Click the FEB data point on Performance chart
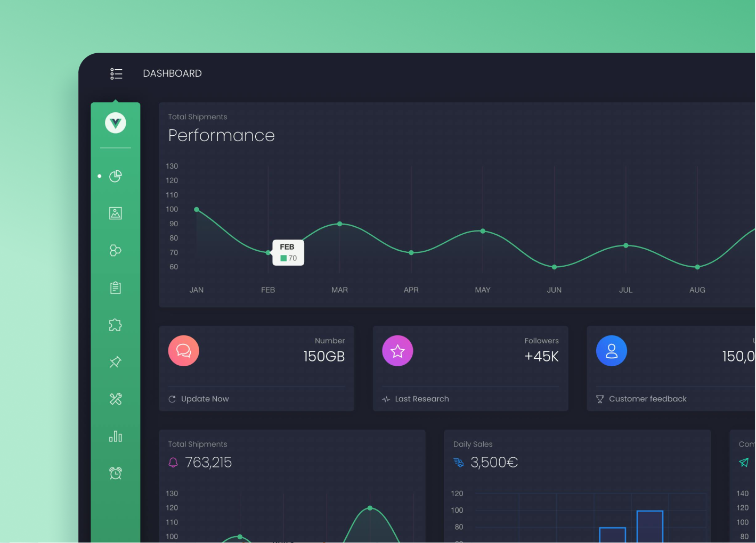 click(x=268, y=253)
